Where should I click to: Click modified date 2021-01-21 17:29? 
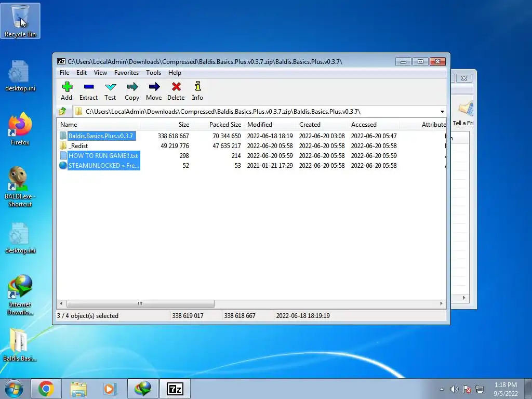point(270,165)
